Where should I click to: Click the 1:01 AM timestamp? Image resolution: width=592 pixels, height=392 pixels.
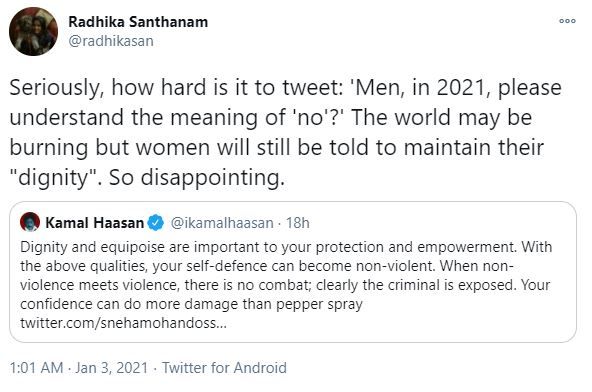(x=36, y=367)
